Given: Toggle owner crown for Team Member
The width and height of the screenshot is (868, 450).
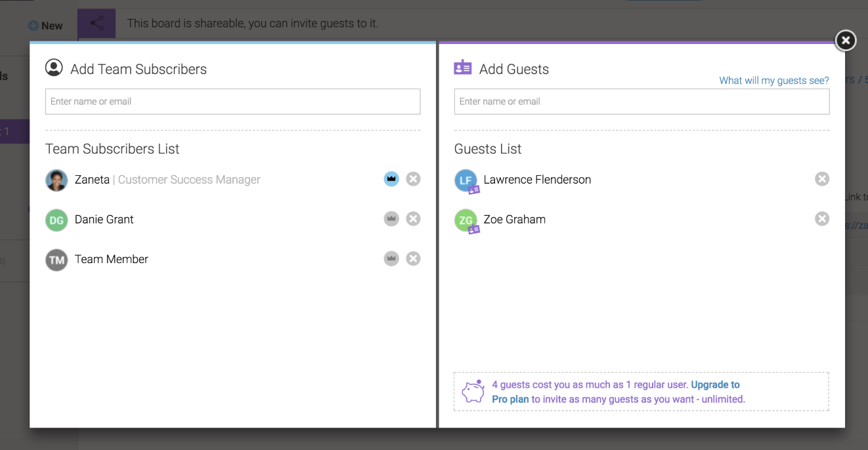Looking at the screenshot, I should point(391,259).
